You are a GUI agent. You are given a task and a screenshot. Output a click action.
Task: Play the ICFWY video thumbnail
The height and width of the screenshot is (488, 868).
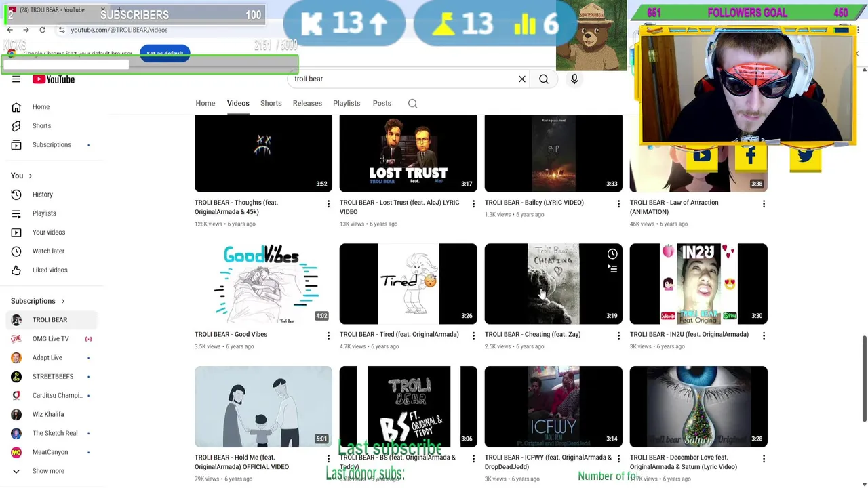click(x=553, y=407)
